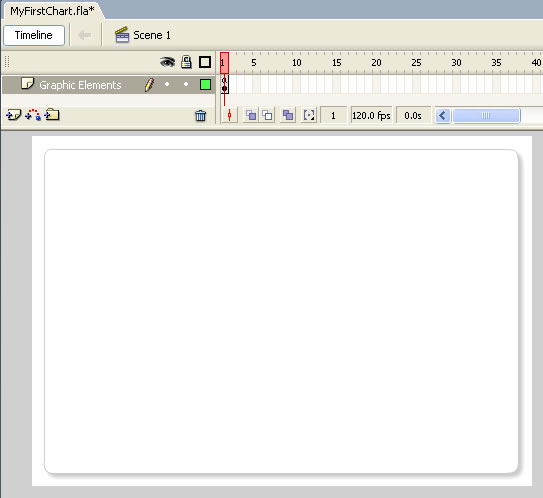This screenshot has height=498, width=543.
Task: Insert a new layer folder
Action: click(x=52, y=114)
